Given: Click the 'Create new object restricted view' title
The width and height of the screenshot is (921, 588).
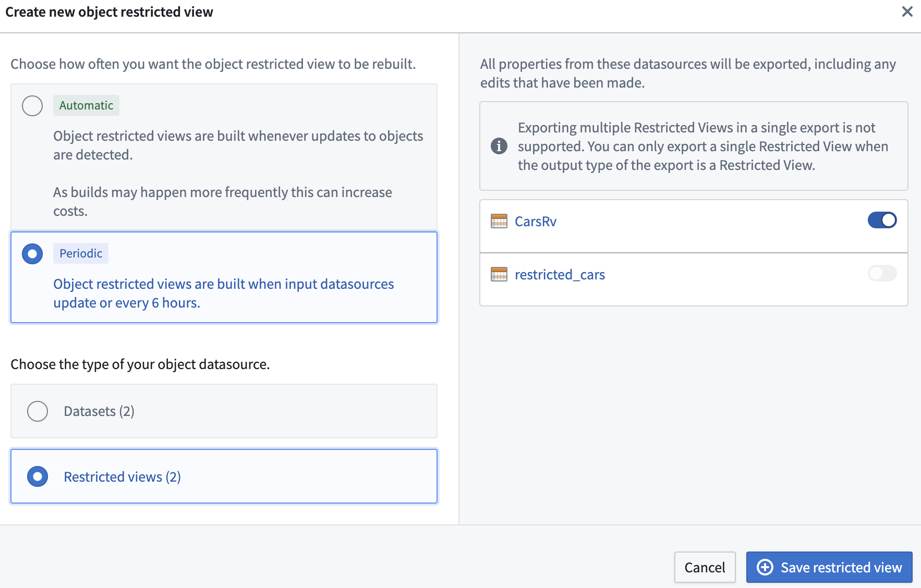Looking at the screenshot, I should point(109,12).
